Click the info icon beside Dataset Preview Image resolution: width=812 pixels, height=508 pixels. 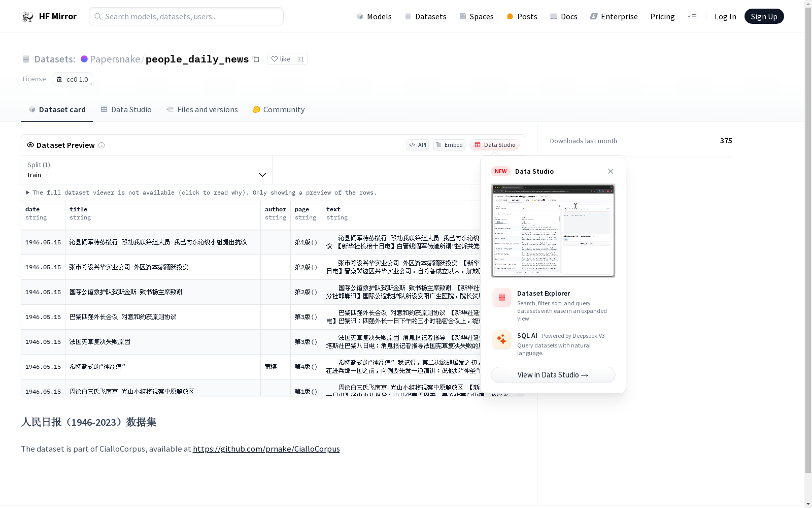pos(101,145)
